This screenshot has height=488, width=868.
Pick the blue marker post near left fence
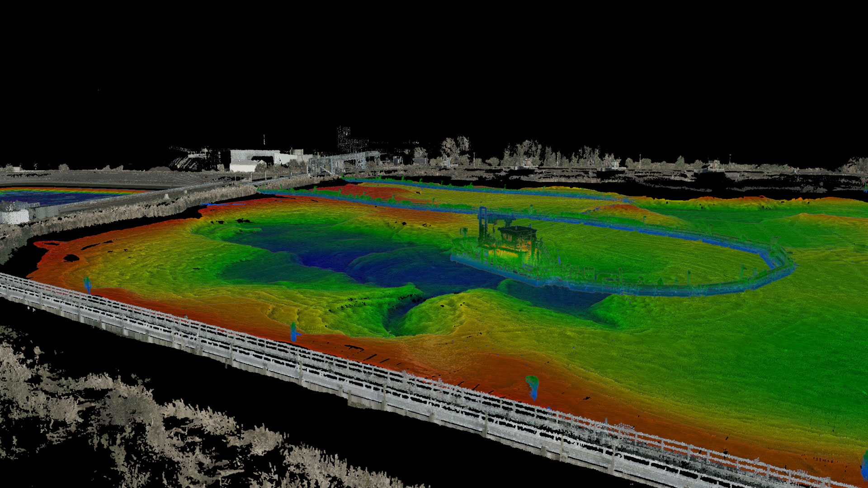(88, 285)
